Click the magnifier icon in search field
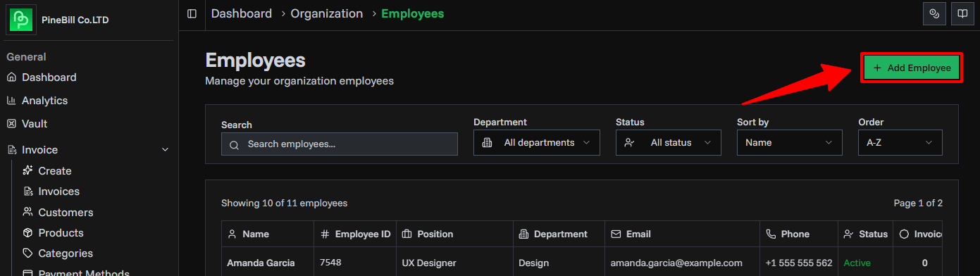Image resolution: width=980 pixels, height=276 pixels. 235,144
